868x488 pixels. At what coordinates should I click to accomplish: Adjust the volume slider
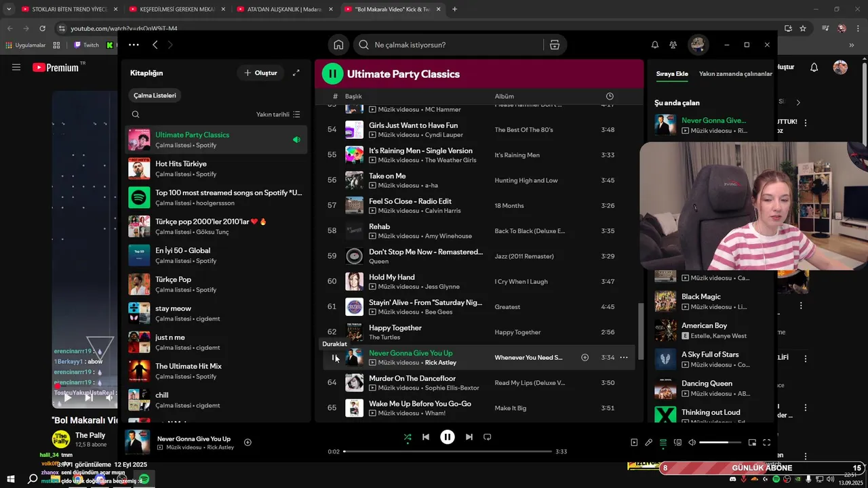[720, 443]
